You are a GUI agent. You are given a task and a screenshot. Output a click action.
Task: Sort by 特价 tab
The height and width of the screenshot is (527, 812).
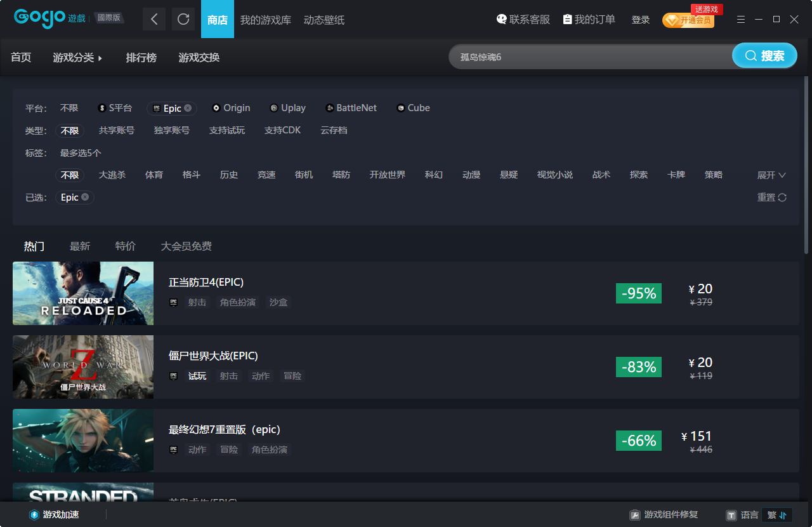point(126,246)
